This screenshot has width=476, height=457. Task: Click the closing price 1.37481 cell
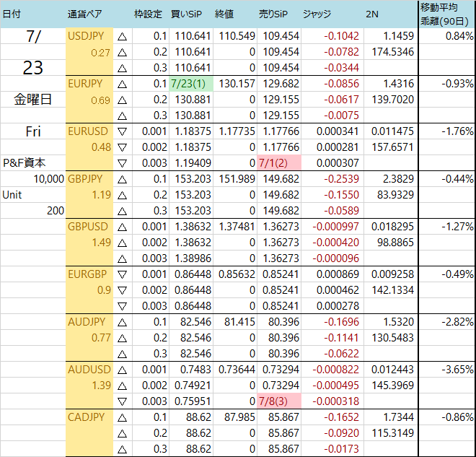[235, 227]
